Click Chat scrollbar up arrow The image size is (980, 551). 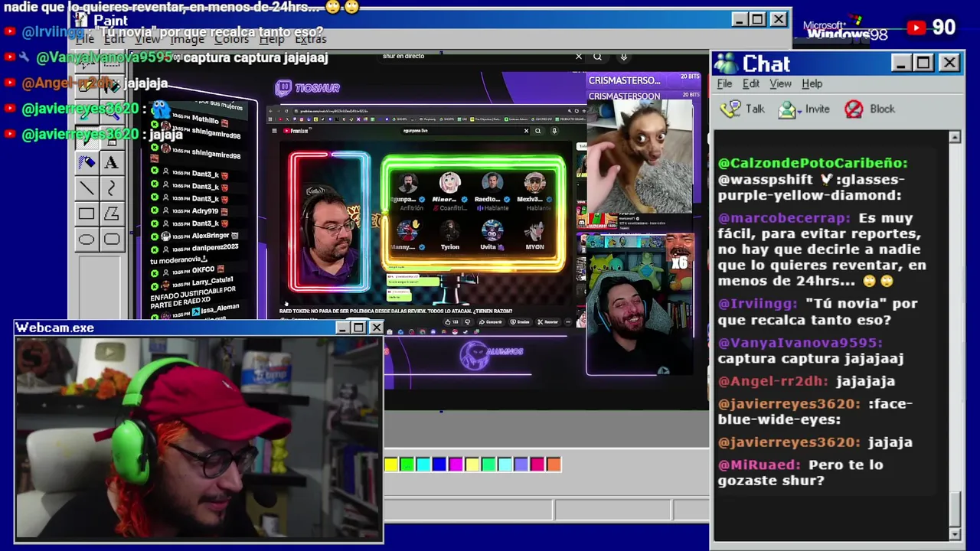[955, 138]
